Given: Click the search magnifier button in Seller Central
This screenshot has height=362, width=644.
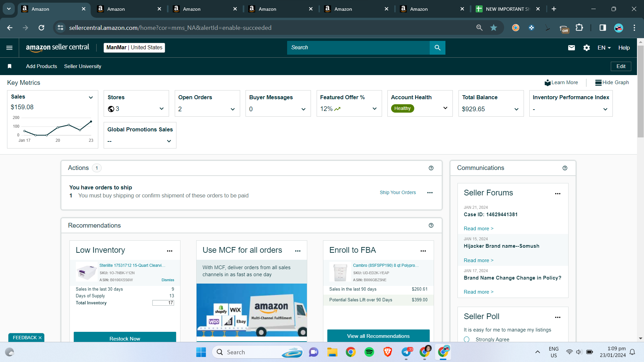Looking at the screenshot, I should click(x=437, y=48).
